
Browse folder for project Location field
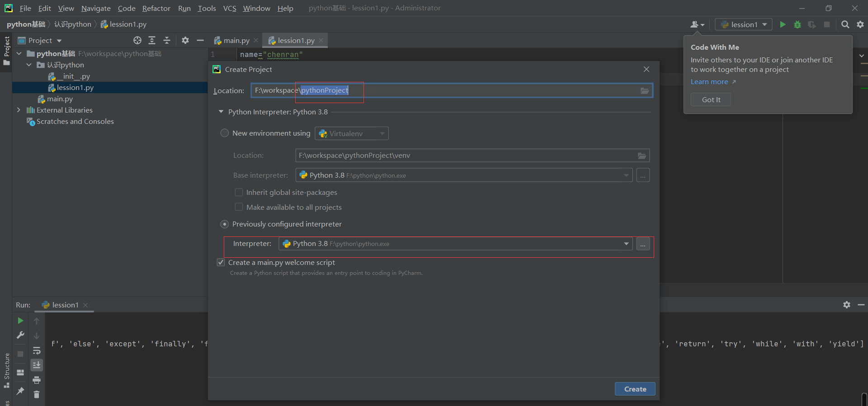[645, 90]
